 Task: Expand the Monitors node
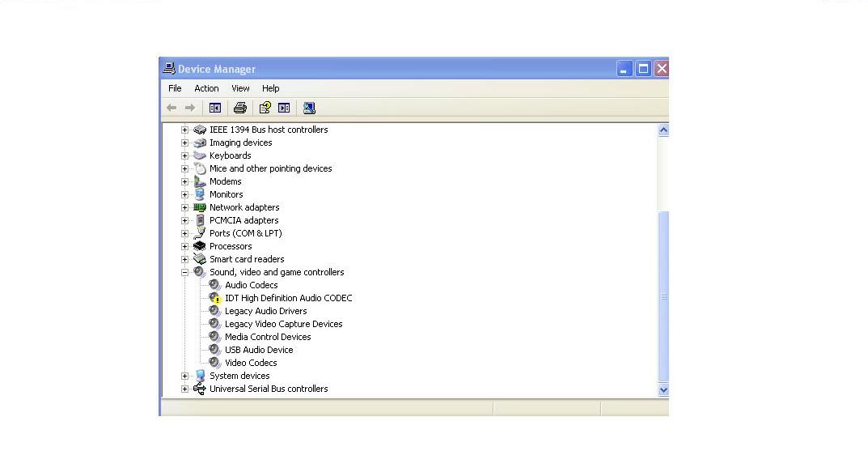coord(185,194)
